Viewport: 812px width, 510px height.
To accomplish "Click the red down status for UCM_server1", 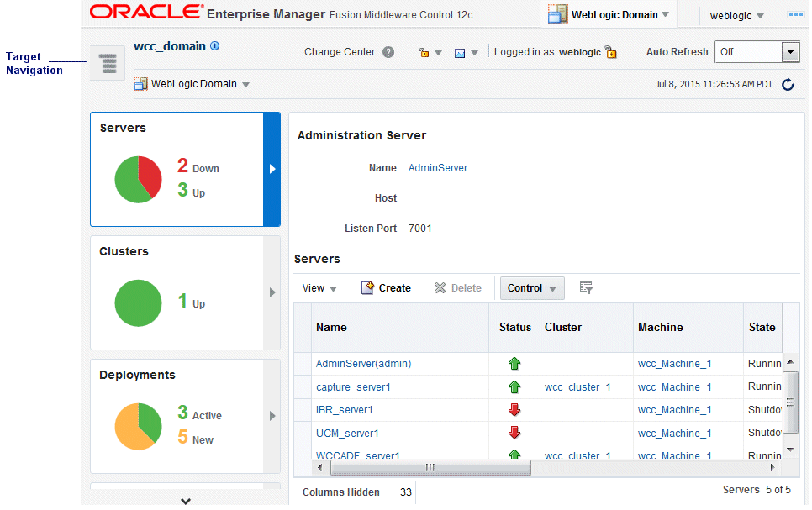I will pyautogui.click(x=514, y=433).
